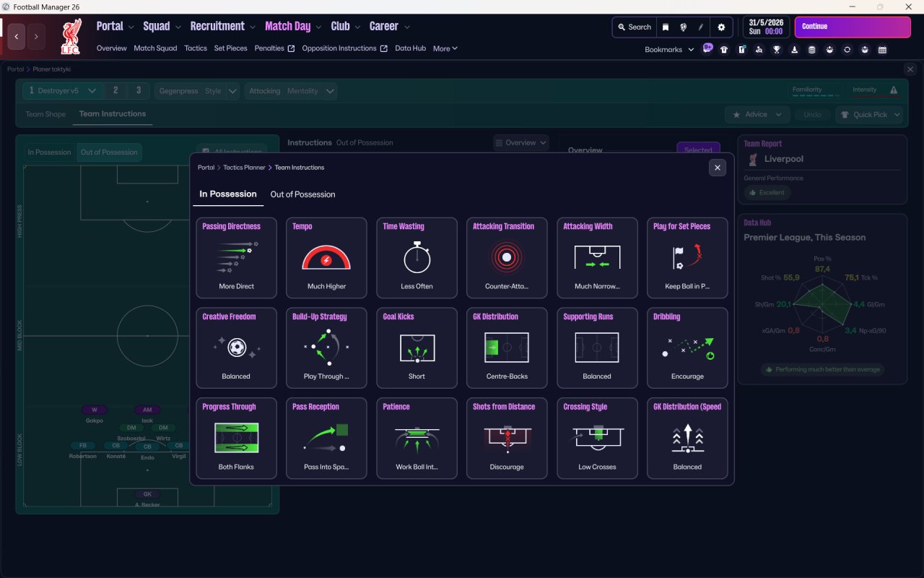Open the Bookmarks dropdown
Screen dimensions: 924x578
pyautogui.click(x=669, y=50)
